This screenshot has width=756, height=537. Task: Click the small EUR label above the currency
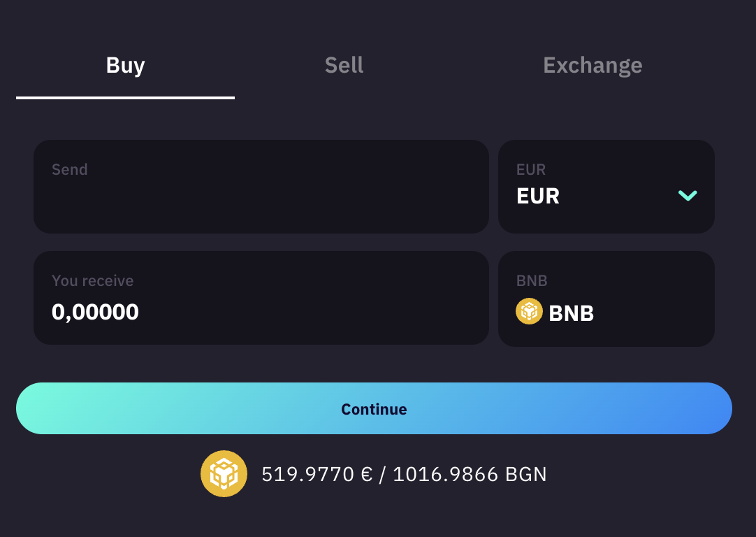coord(531,169)
